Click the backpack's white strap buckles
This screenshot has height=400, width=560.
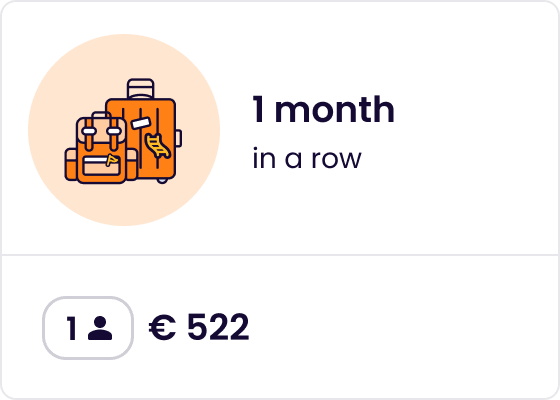tap(101, 131)
